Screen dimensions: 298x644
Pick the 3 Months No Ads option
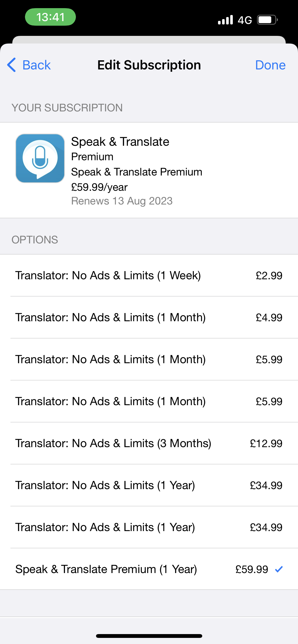point(149,443)
